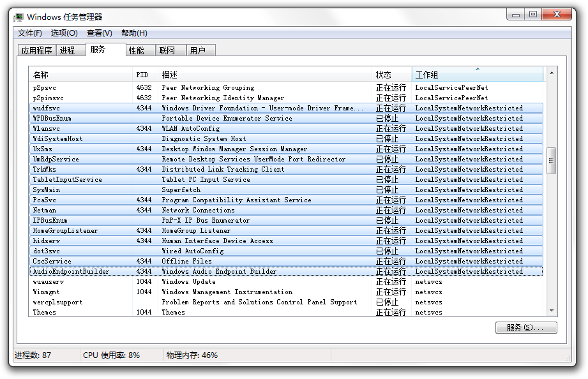
Task: Sort services by 名称 column header
Action: [x=80, y=75]
